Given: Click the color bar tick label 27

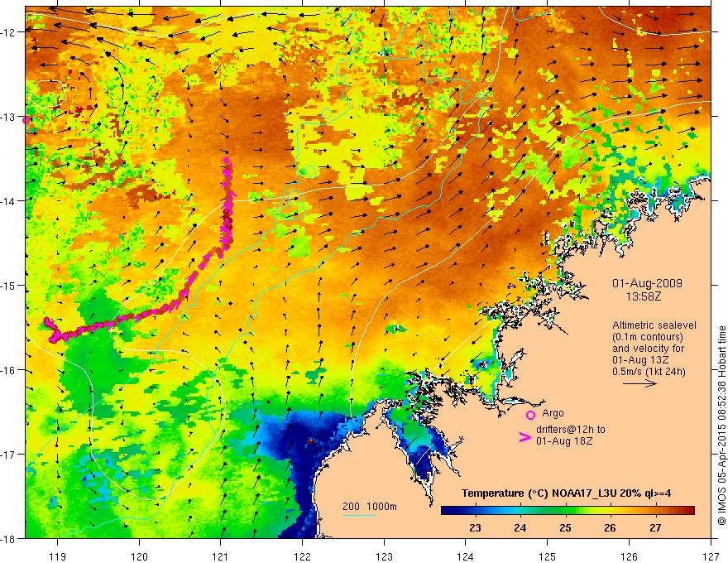Looking at the screenshot, I should (655, 527).
